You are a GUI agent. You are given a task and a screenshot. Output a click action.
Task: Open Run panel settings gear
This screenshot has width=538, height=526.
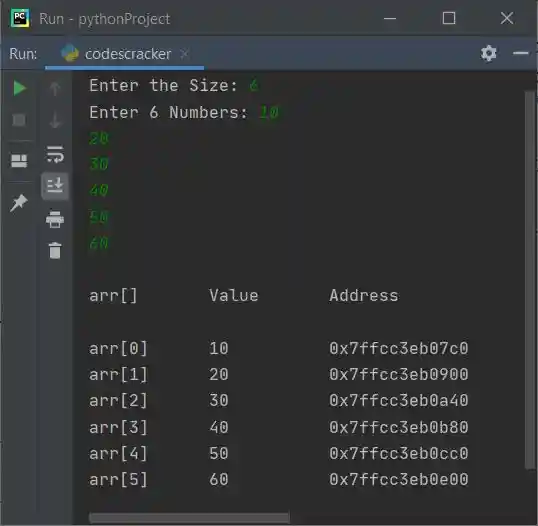(x=489, y=53)
